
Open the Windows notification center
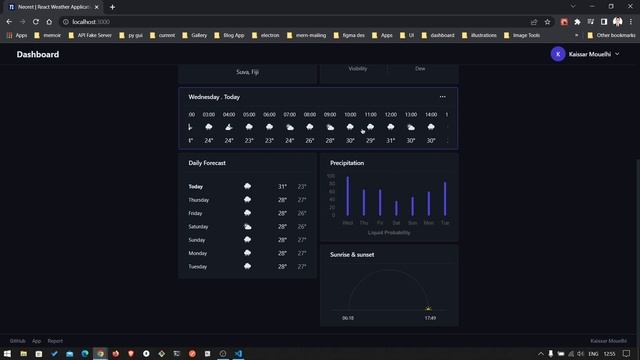click(627, 353)
